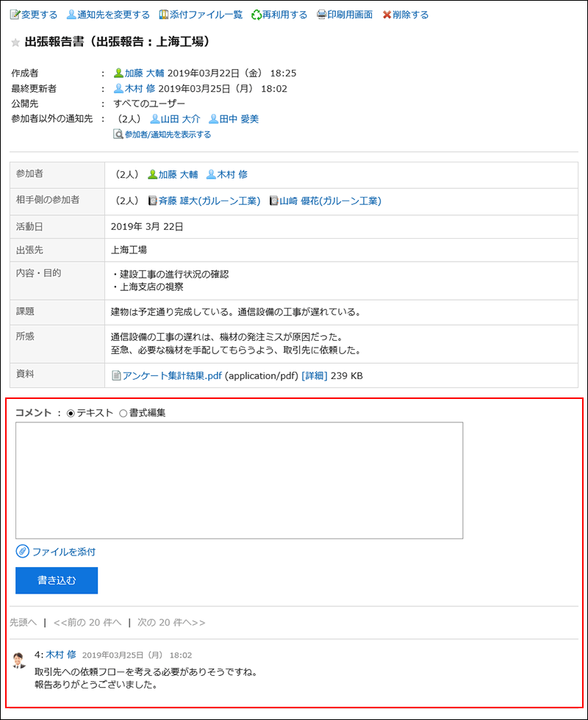Screen dimensions: 588x720
Task: Click the 変更する edit link
Action: point(39,15)
